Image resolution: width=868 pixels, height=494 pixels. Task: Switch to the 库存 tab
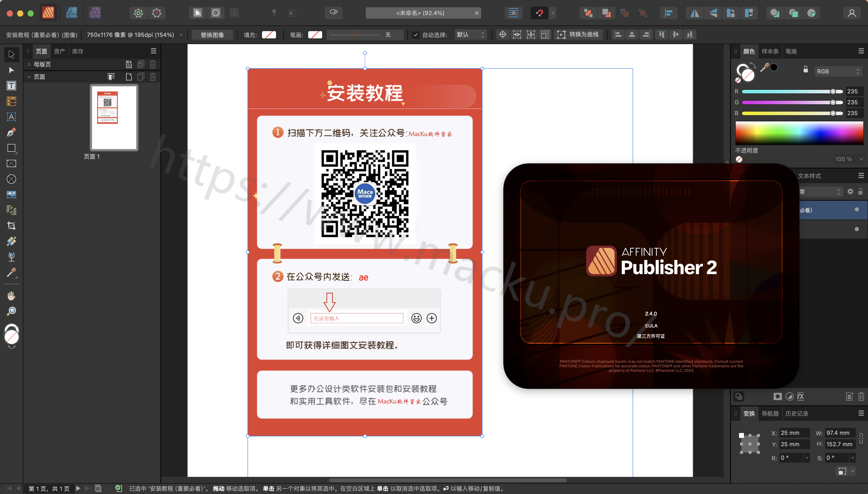tap(77, 51)
